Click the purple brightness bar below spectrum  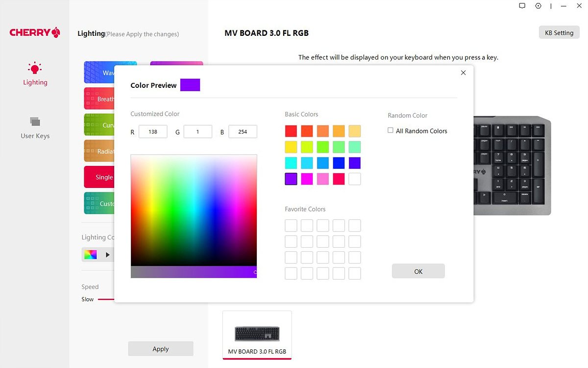click(194, 272)
